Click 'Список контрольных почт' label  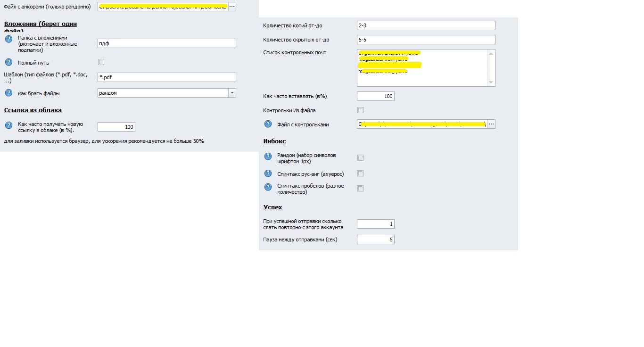coord(295,52)
